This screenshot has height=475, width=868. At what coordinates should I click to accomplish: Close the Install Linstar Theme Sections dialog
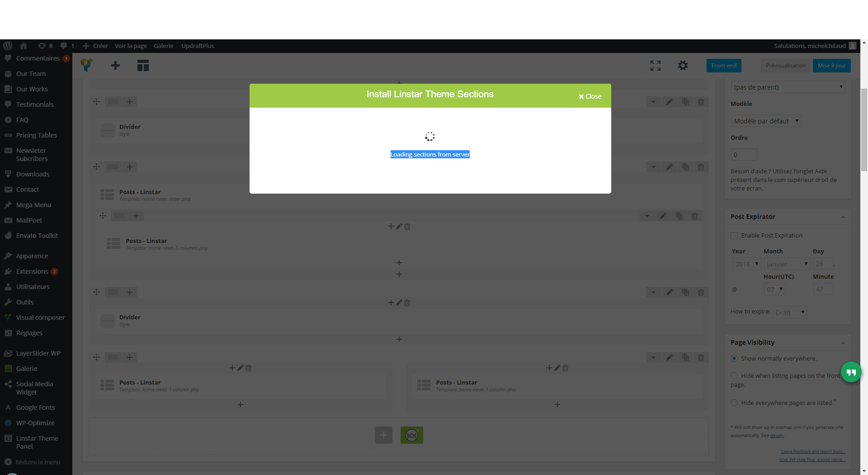click(590, 96)
